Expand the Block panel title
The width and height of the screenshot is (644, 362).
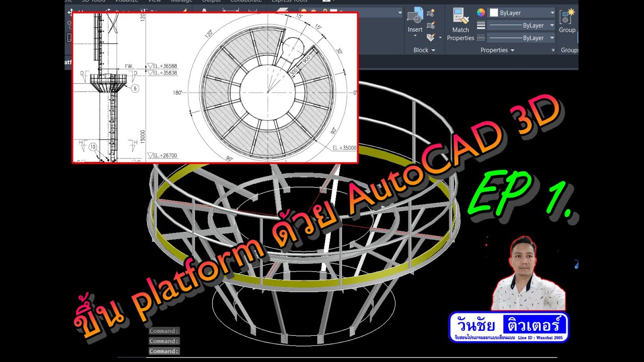424,50
